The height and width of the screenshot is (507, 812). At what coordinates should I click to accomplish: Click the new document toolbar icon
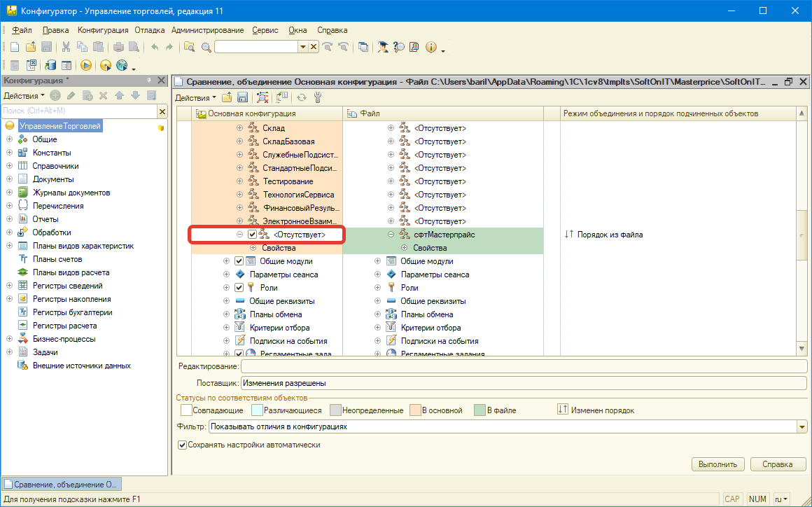click(14, 47)
